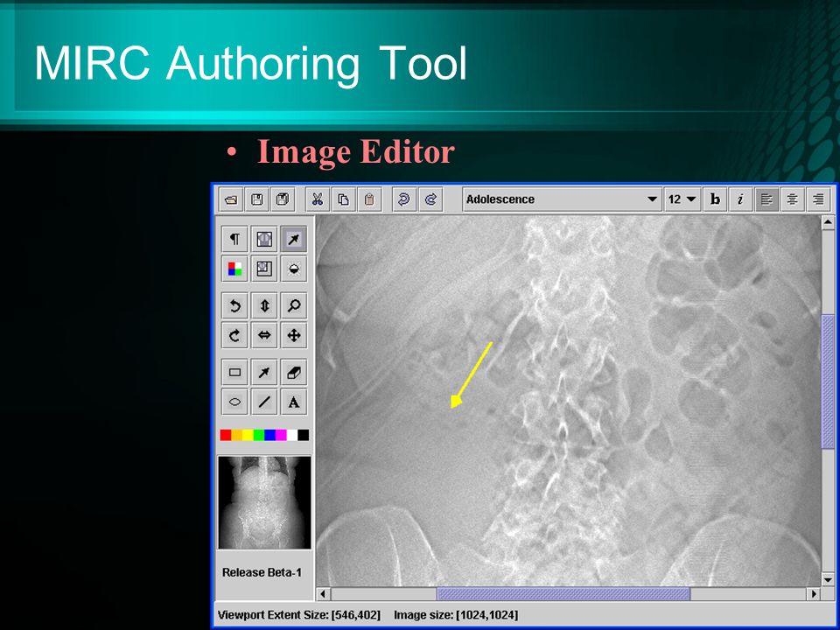The image size is (840, 630).
Task: Select the text annotation A tool
Action: (x=294, y=402)
